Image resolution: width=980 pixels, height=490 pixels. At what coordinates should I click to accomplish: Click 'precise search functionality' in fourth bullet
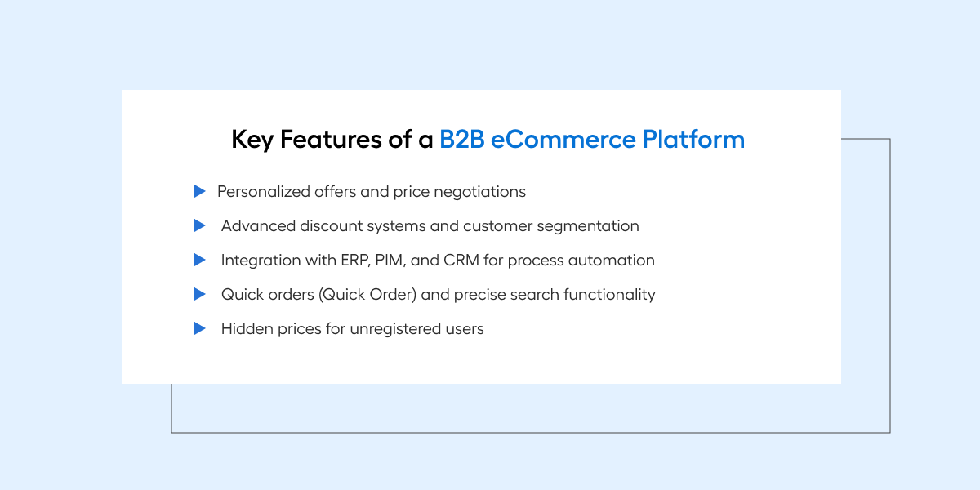pos(555,295)
